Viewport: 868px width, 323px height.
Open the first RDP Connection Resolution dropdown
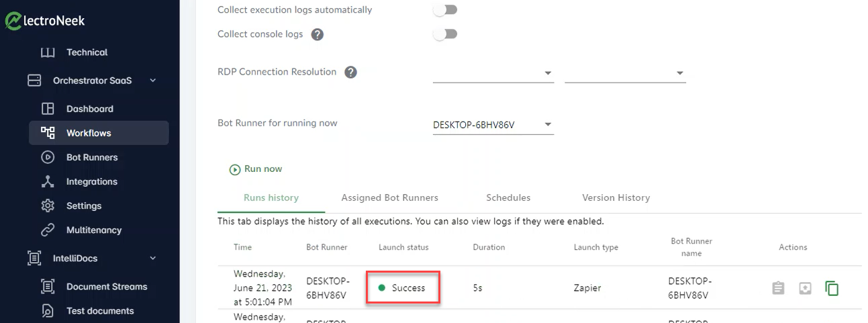tap(493, 73)
